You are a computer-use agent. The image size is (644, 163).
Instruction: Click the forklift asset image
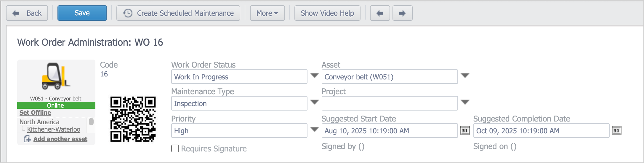[56, 76]
